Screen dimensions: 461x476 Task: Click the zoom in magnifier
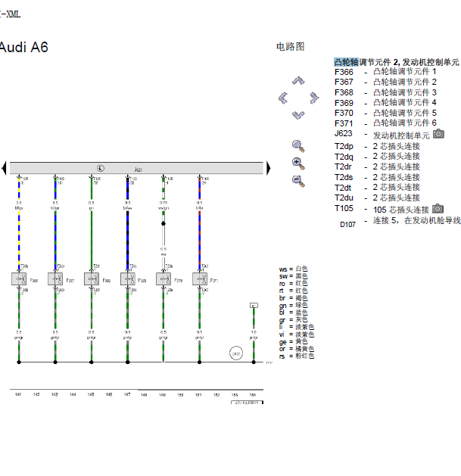click(298, 163)
